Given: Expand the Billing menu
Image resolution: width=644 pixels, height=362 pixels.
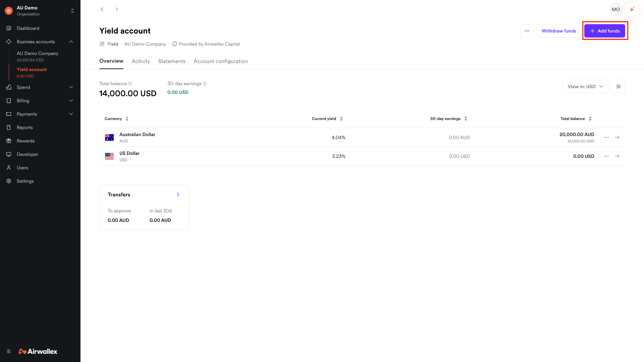Looking at the screenshot, I should point(71,101).
